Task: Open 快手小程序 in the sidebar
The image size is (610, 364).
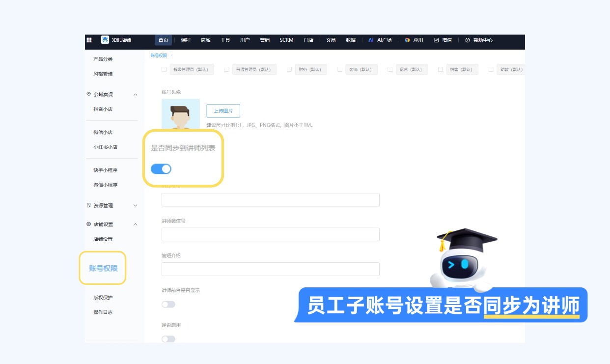Action: (106, 170)
